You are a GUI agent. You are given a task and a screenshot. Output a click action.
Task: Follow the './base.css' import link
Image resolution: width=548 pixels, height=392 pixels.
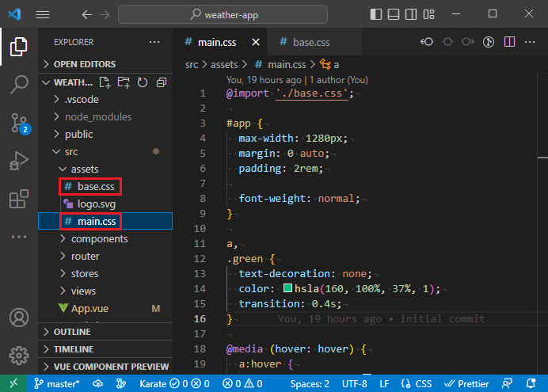(x=312, y=93)
